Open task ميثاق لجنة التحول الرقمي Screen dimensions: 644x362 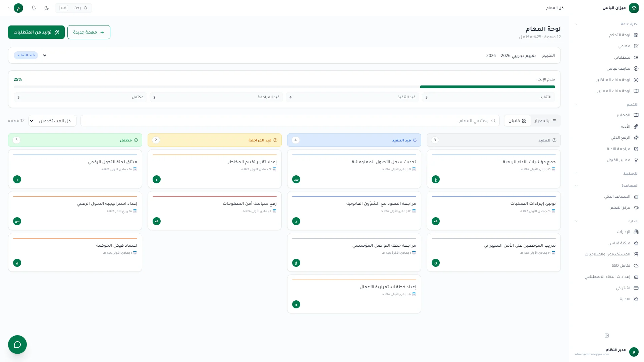[x=75, y=169]
